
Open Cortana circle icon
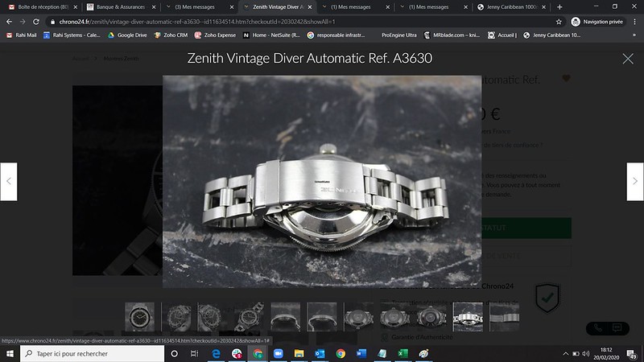(174, 353)
